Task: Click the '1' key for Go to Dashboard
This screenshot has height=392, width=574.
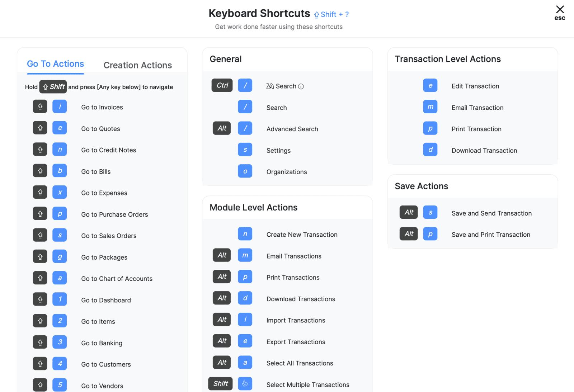Action: pos(60,299)
